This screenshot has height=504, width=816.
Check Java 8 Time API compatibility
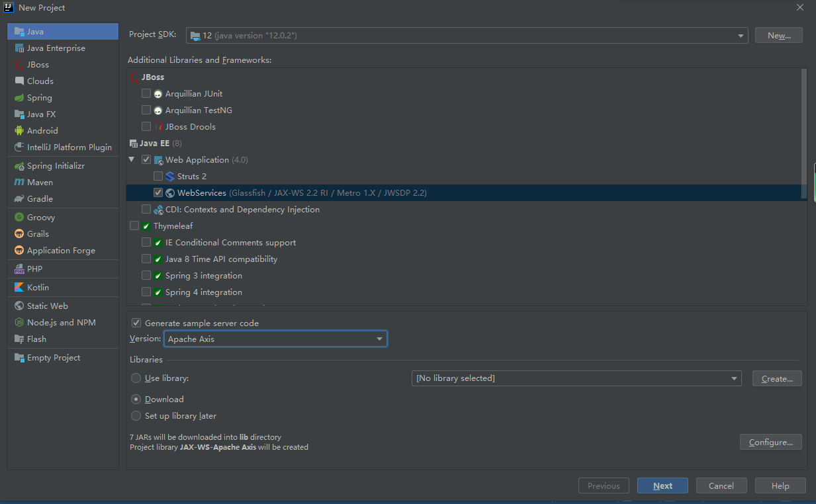[146, 259]
